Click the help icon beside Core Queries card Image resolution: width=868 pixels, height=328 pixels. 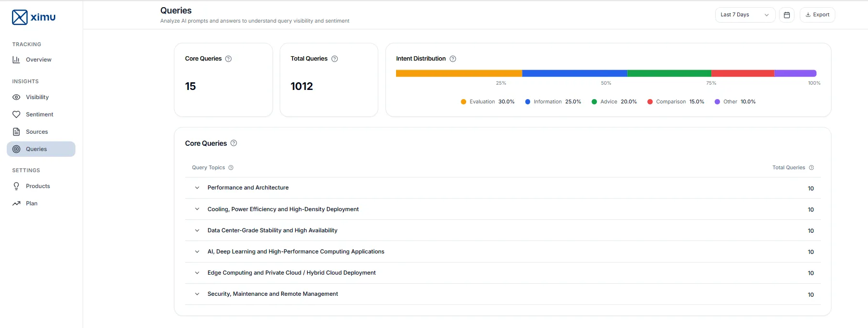point(228,59)
